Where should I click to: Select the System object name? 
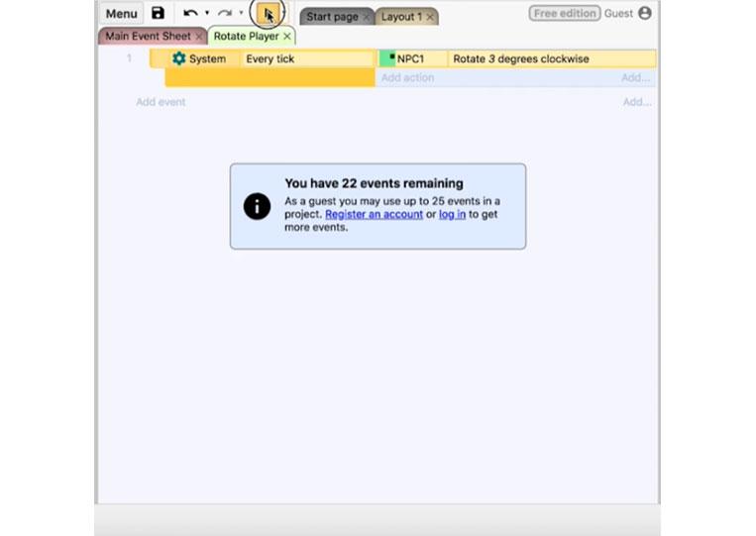pos(207,58)
